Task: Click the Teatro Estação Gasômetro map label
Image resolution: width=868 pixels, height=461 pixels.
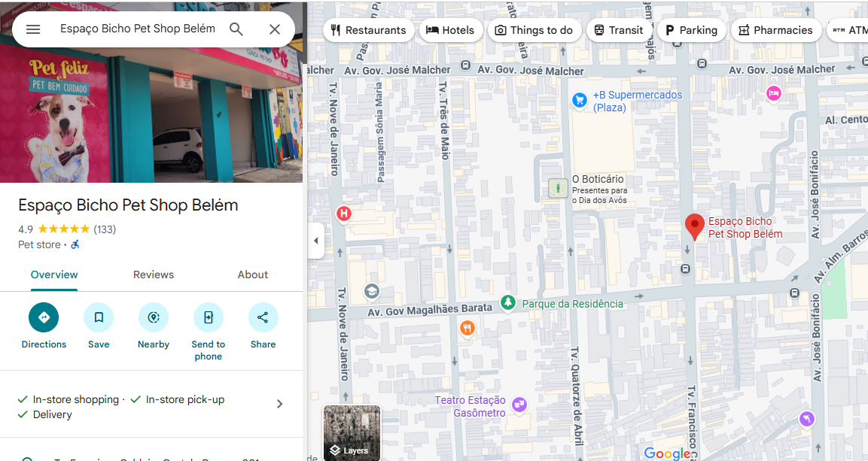Action: 470,406
